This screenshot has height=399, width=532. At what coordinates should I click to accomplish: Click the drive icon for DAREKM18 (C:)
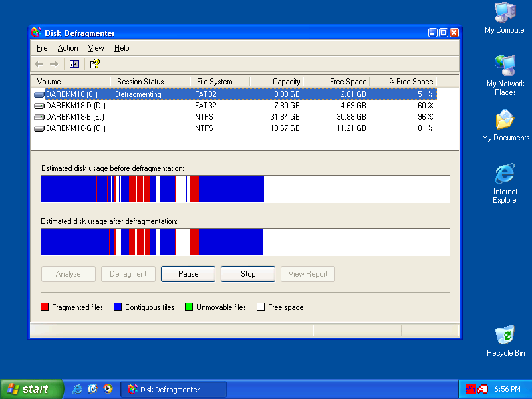[x=39, y=94]
